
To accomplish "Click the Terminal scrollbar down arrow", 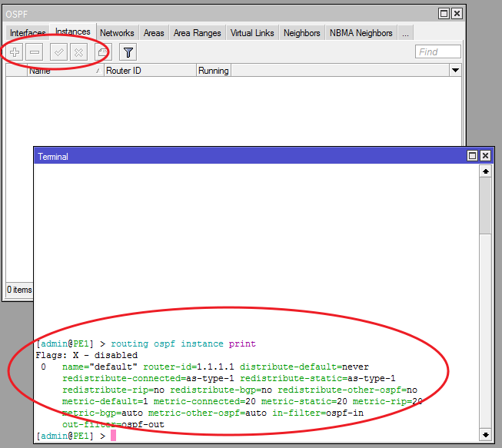I will click(486, 435).
